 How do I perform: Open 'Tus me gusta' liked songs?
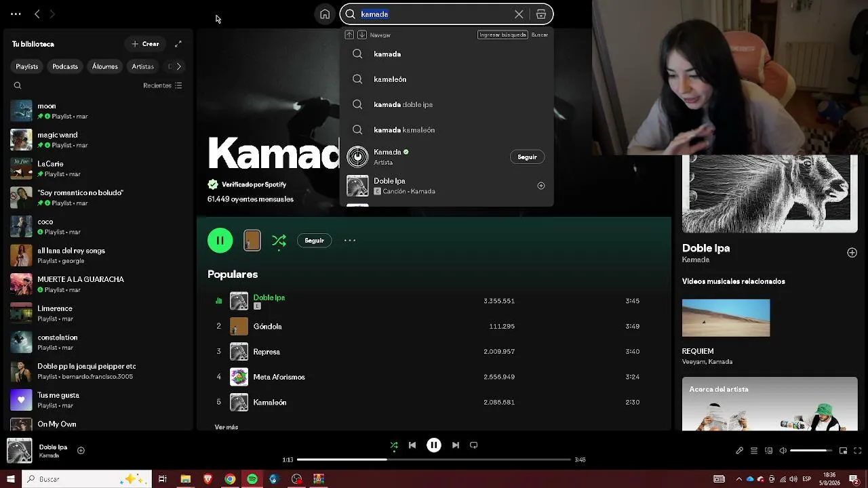[x=98, y=400]
